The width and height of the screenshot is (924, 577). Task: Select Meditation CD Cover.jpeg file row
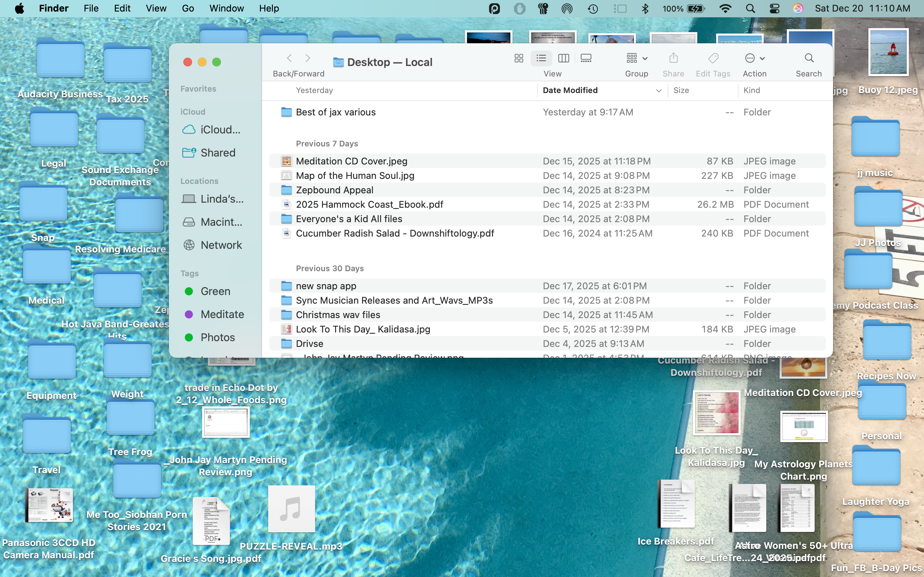[351, 161]
